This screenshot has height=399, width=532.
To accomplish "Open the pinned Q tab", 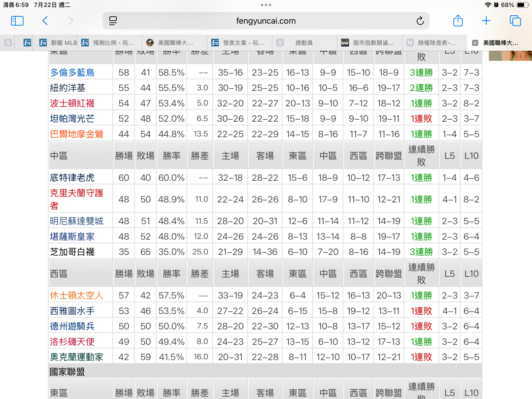I will pyautogui.click(x=8, y=43).
